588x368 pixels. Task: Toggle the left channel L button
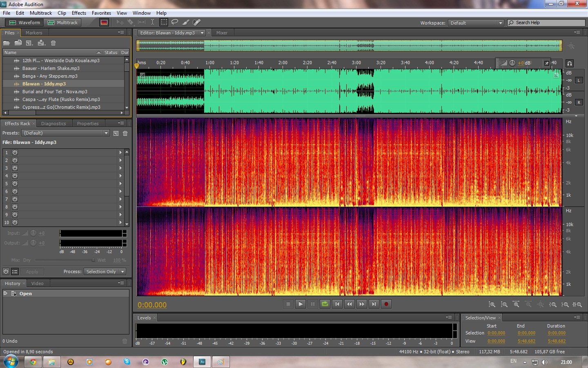pos(579,81)
